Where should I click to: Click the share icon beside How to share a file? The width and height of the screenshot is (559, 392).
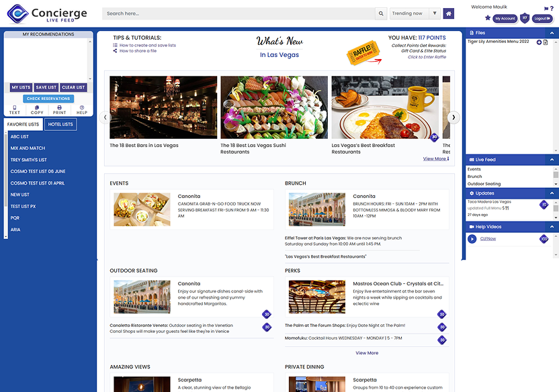coord(115,51)
